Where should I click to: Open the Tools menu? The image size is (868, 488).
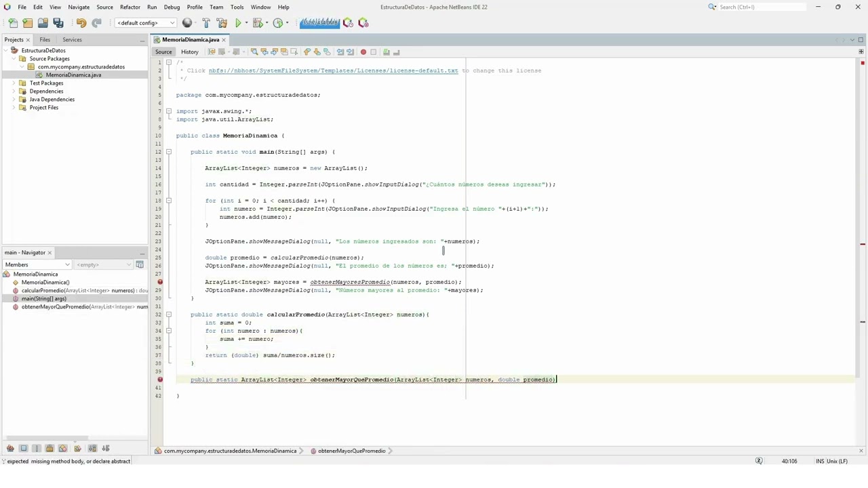(x=237, y=7)
